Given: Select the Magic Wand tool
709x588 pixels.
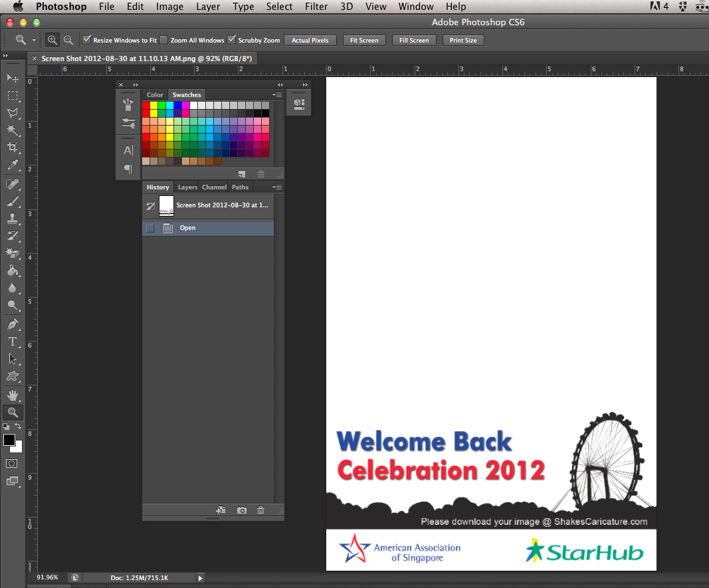Looking at the screenshot, I should pyautogui.click(x=13, y=130).
